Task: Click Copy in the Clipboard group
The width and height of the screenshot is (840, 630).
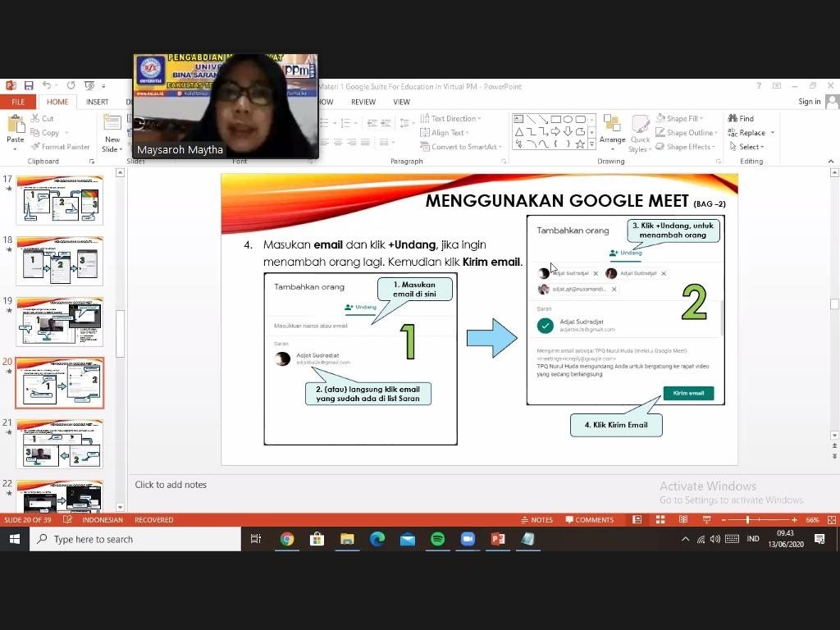Action: 45,132
